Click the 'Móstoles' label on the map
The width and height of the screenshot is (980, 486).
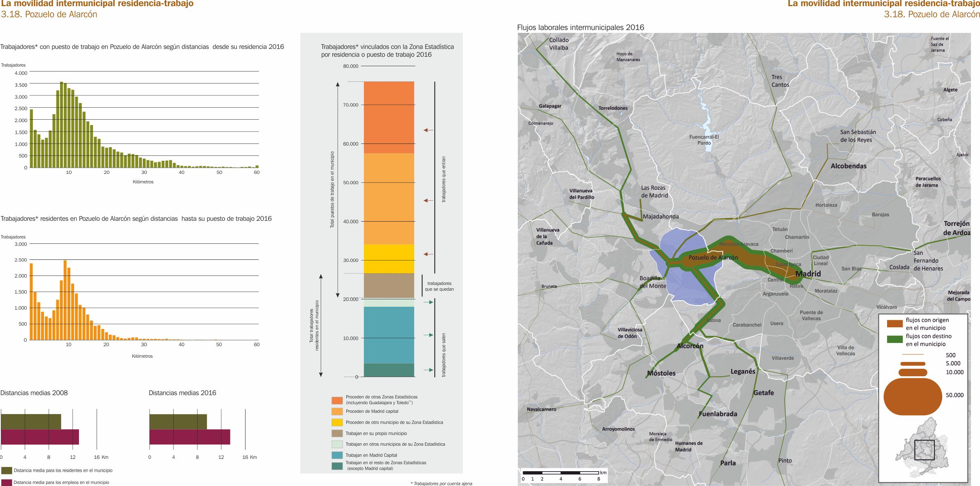coord(661,373)
